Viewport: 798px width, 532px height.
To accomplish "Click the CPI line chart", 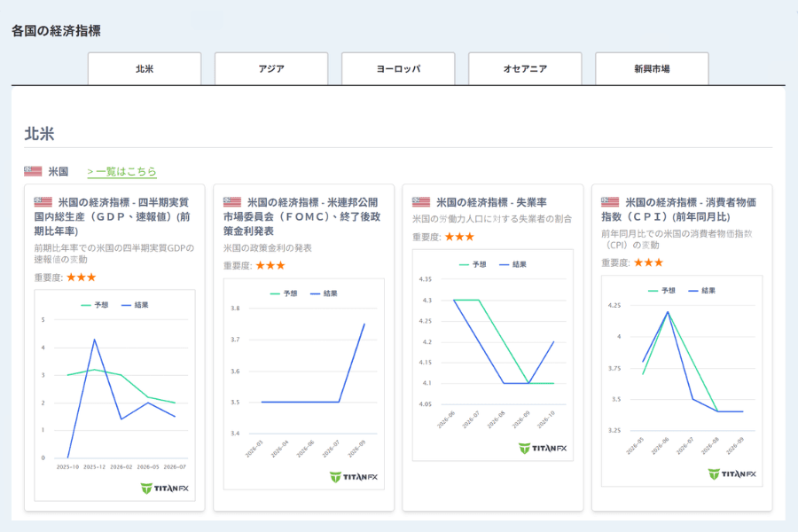I will [x=682, y=380].
